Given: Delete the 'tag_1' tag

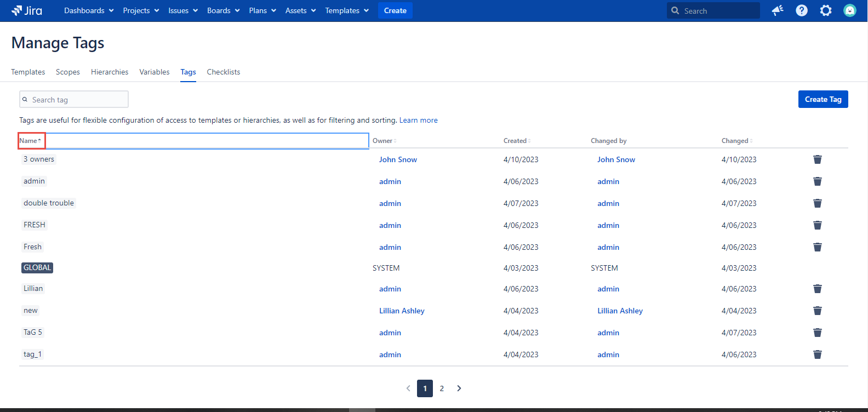Looking at the screenshot, I should [818, 354].
